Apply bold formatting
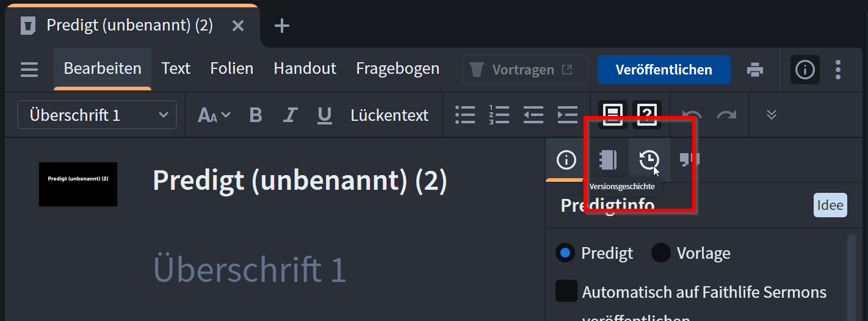Image resolution: width=868 pixels, height=321 pixels. [x=256, y=115]
